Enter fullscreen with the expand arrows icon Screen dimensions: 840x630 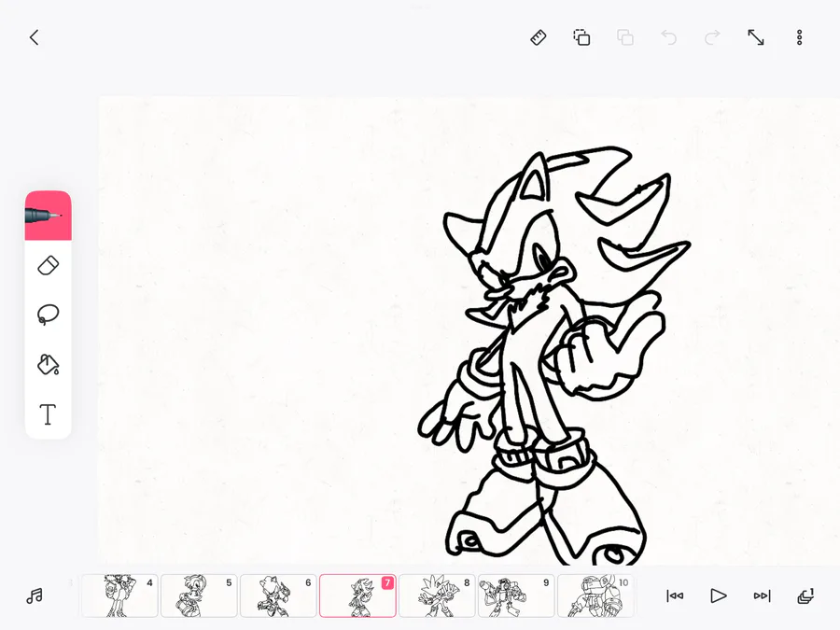(756, 37)
